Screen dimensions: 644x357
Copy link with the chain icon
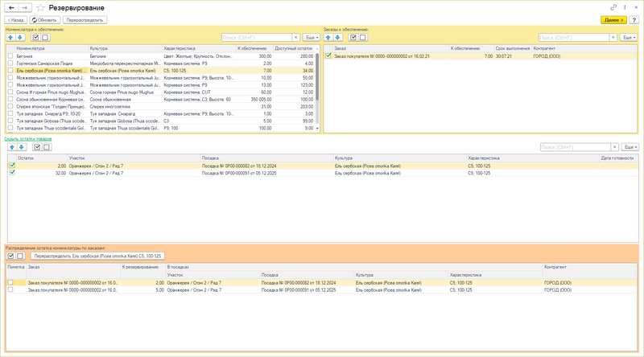tap(613, 7)
